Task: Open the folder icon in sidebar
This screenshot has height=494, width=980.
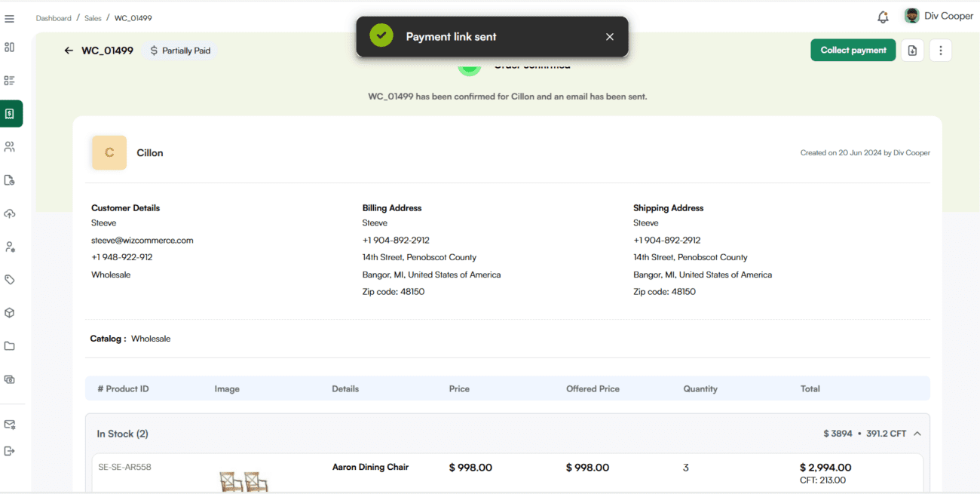Action: (x=10, y=346)
